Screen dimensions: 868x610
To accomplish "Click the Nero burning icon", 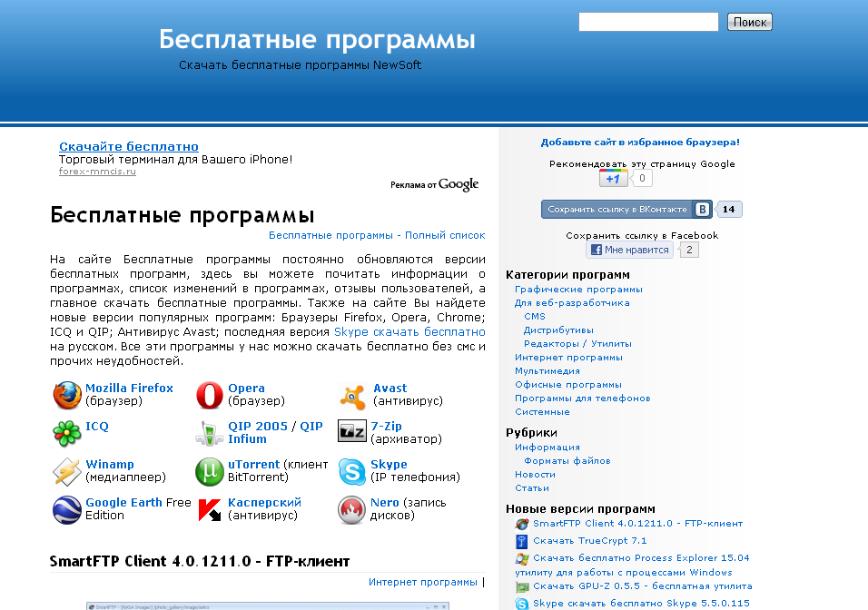I will pyautogui.click(x=352, y=510).
